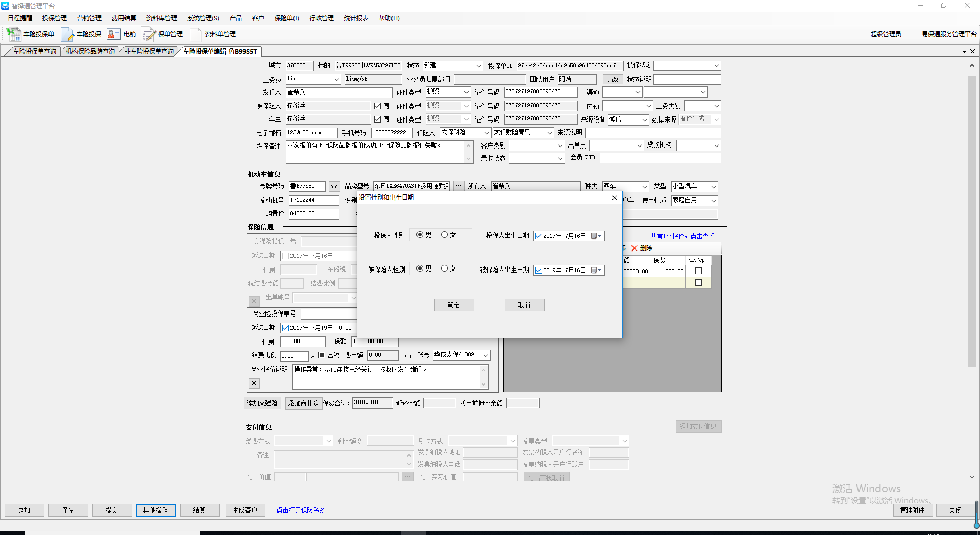980x535 pixels.
Task: Expand the 状态 dropdown showing 新建
Action: [x=478, y=66]
